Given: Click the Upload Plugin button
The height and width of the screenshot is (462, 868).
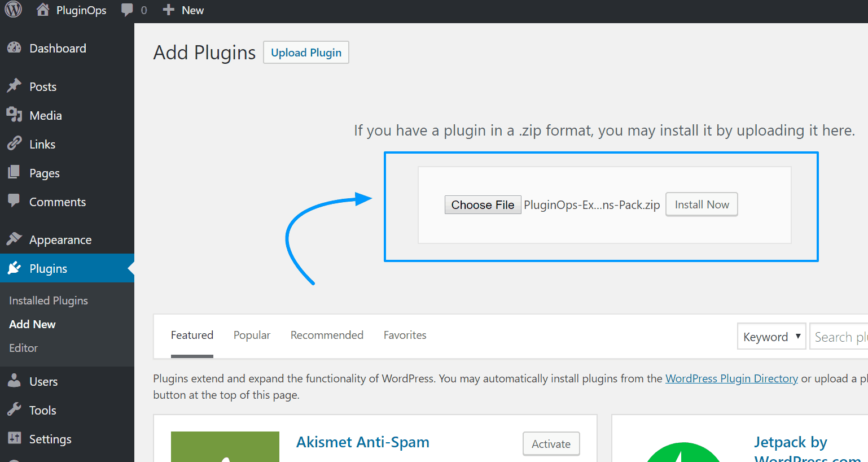Looking at the screenshot, I should (306, 52).
